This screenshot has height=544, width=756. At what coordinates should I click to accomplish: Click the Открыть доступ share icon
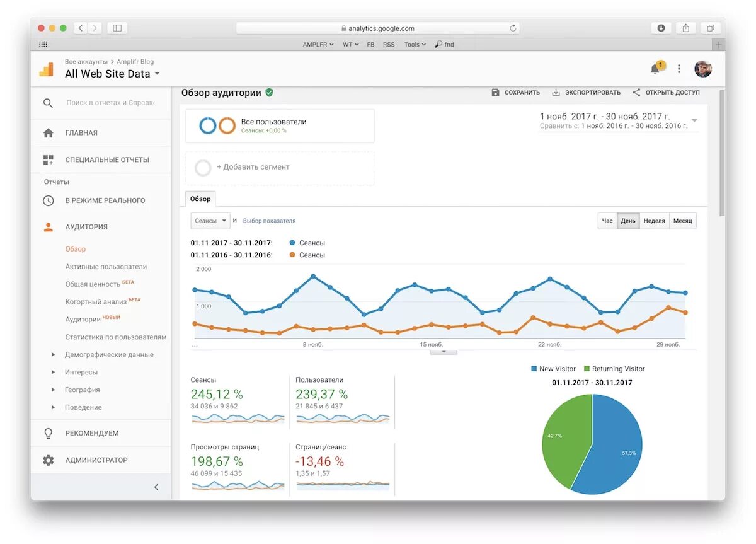coord(636,92)
